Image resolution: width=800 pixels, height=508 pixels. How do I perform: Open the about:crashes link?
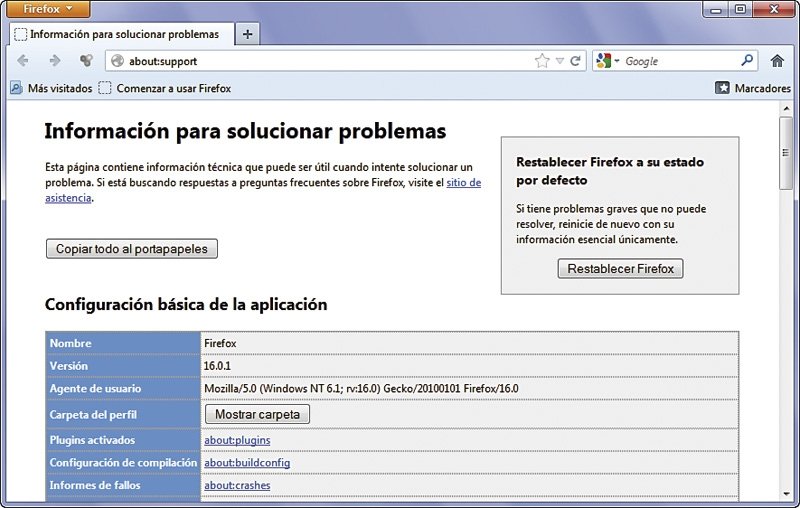(237, 485)
